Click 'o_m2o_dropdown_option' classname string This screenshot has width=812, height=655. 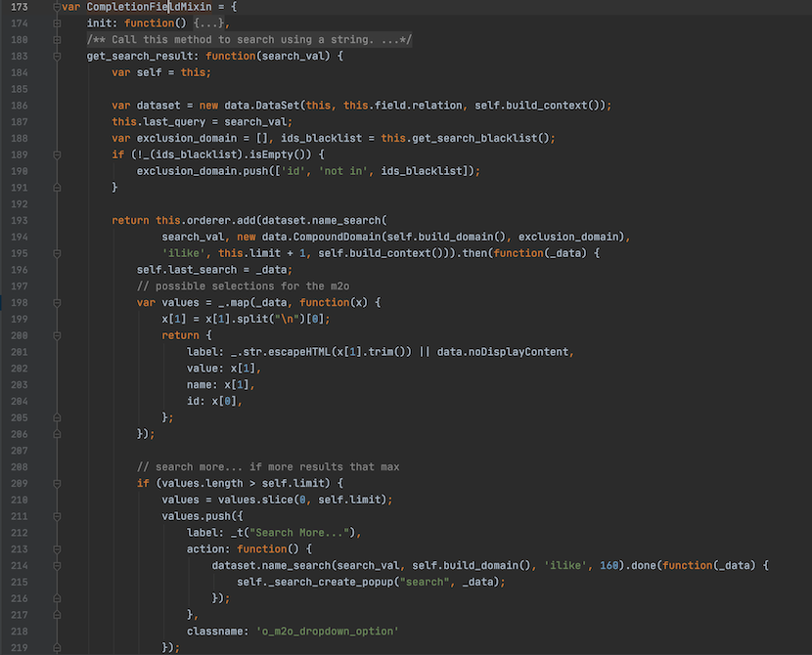click(x=328, y=632)
